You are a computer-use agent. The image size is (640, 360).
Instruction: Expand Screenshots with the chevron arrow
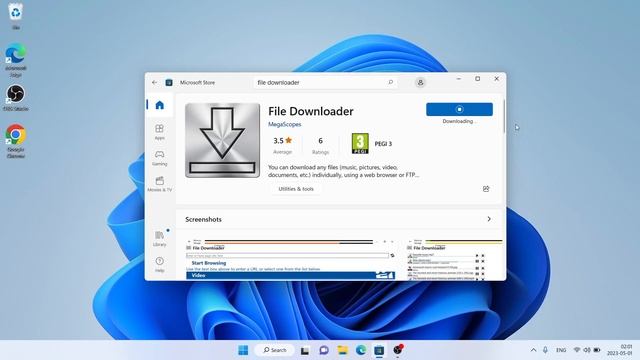click(489, 219)
